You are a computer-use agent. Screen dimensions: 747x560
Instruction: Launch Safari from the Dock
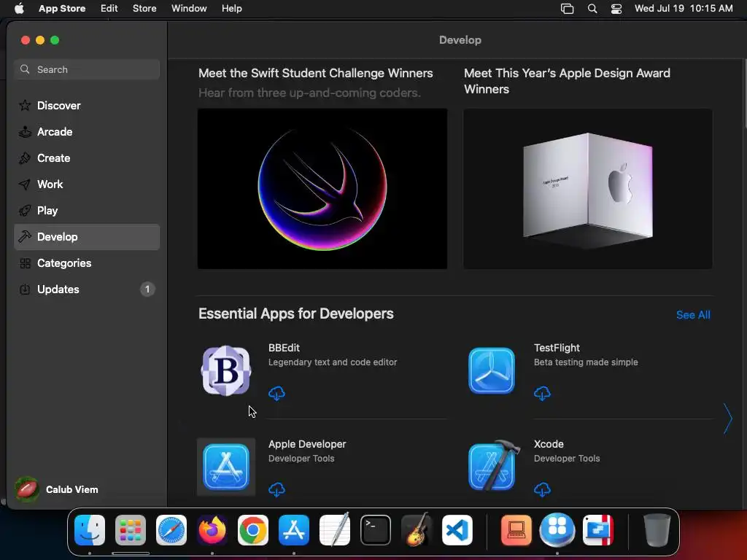(x=171, y=530)
